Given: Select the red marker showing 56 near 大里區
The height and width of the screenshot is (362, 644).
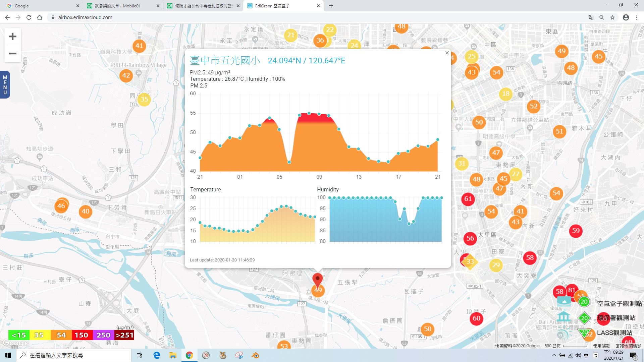Looking at the screenshot, I should click(470, 238).
